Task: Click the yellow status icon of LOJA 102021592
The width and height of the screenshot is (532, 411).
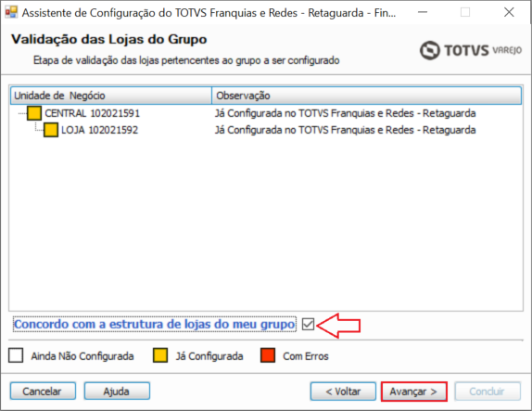Action: (51, 130)
